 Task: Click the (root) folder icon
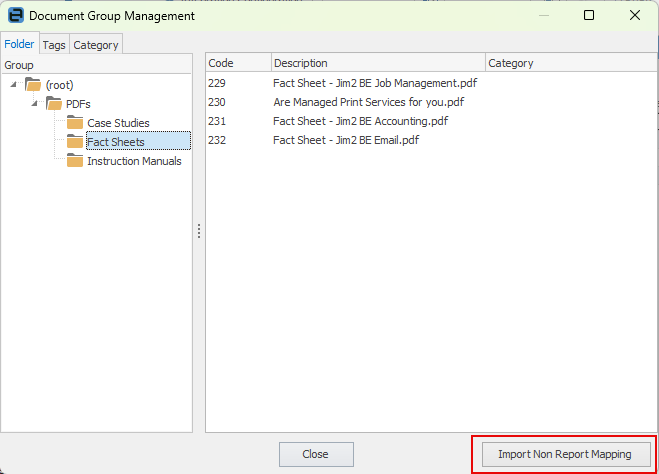(33, 84)
